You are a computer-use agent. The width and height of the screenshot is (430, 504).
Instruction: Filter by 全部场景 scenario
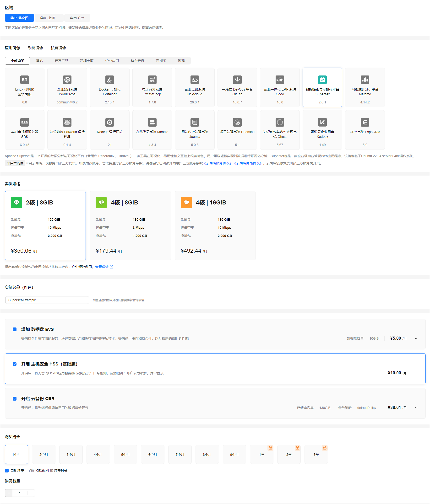point(17,61)
